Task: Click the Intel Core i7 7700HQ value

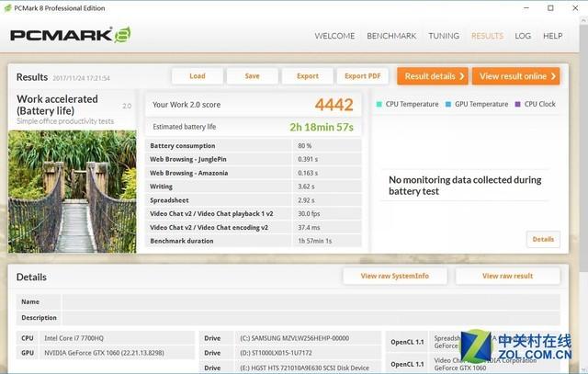Action: tap(73, 338)
